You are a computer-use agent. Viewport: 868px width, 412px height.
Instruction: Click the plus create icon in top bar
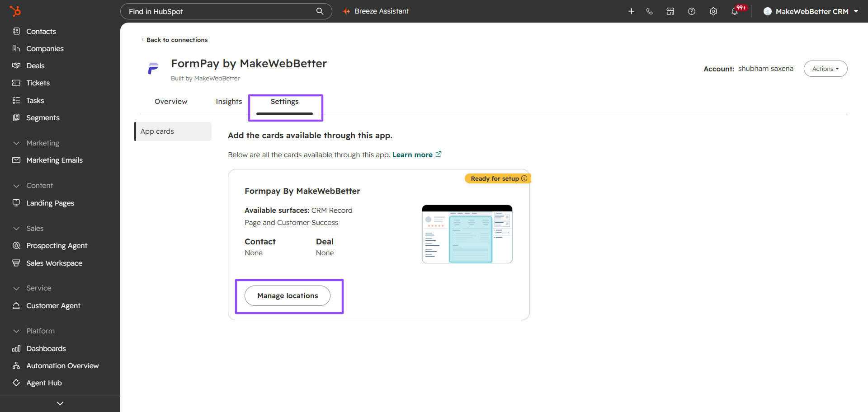click(x=632, y=11)
